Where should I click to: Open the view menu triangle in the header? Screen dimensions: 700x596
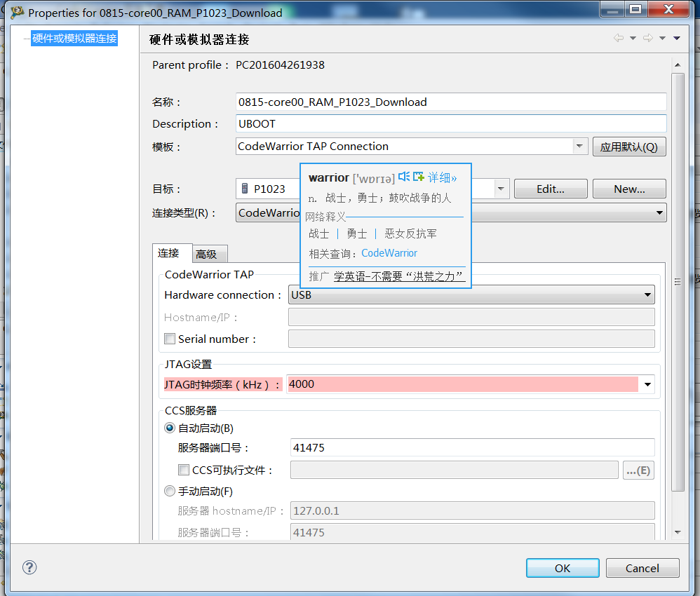[677, 39]
